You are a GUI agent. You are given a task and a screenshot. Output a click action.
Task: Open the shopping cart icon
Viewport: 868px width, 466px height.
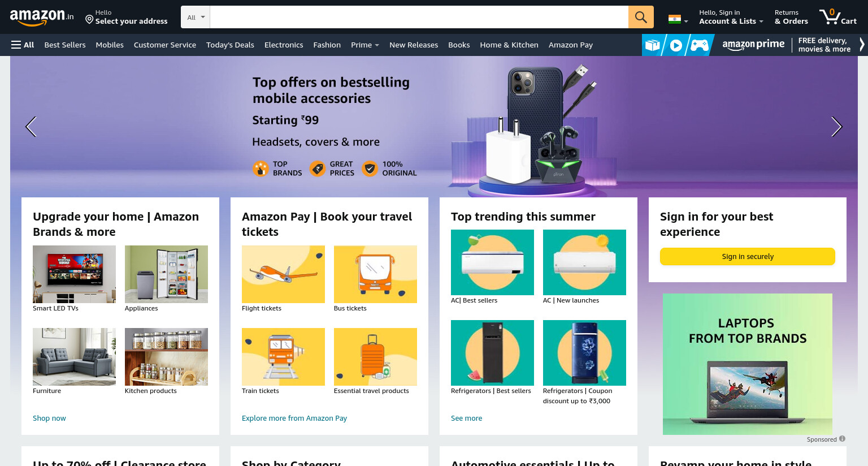[x=838, y=16]
